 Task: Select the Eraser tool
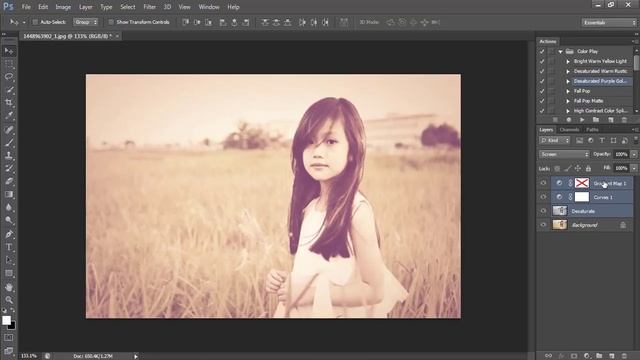tap(9, 181)
